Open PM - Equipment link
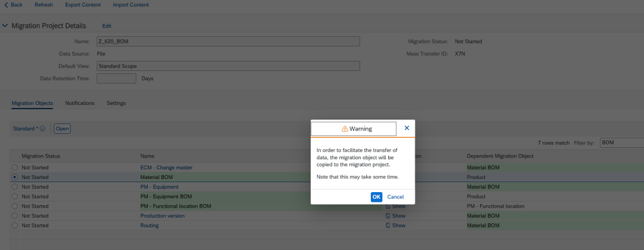644x250 pixels. 159,187
